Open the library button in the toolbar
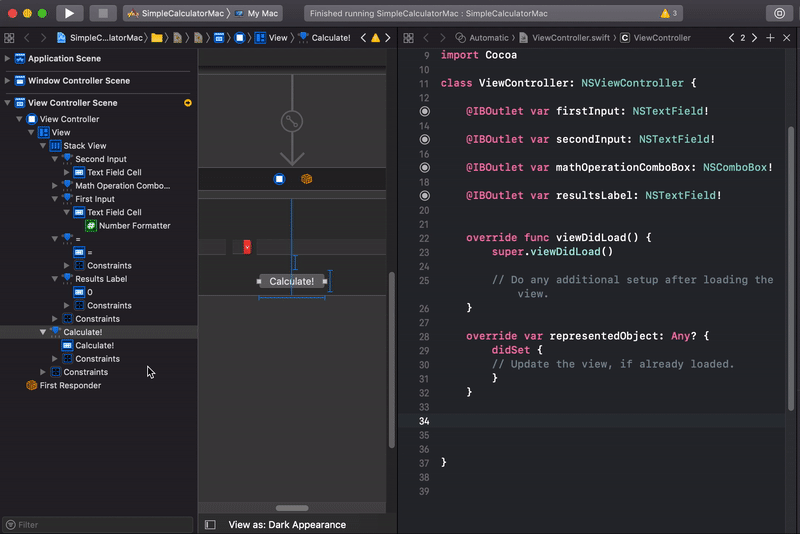The width and height of the screenshot is (800, 534). (x=779, y=13)
